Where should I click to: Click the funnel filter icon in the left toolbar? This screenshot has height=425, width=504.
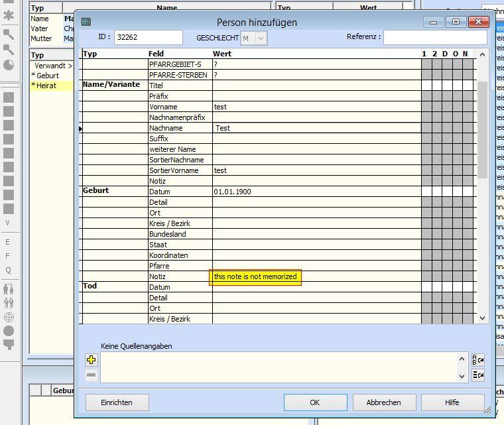[9, 345]
